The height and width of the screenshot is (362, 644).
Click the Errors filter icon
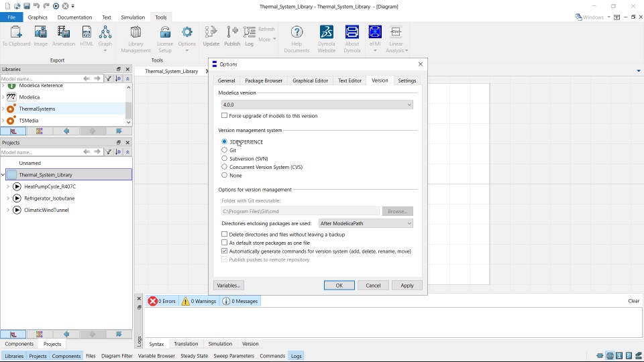(153, 301)
